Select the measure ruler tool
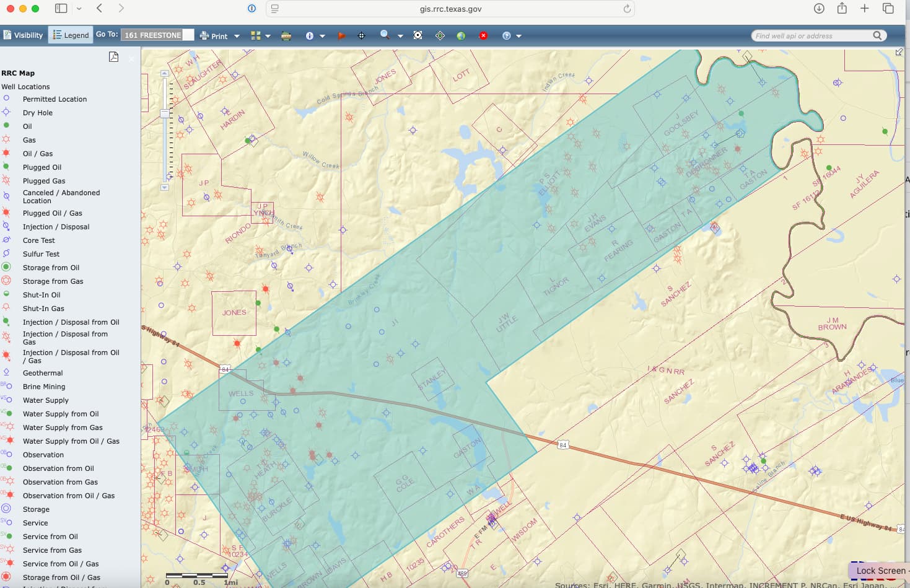Viewport: 910px width, 588px height. [x=286, y=36]
